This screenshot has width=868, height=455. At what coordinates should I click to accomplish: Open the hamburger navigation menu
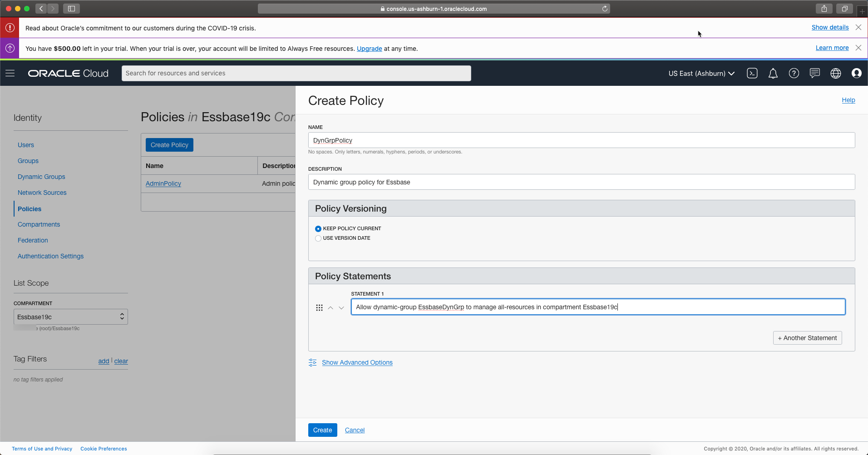pyautogui.click(x=10, y=74)
